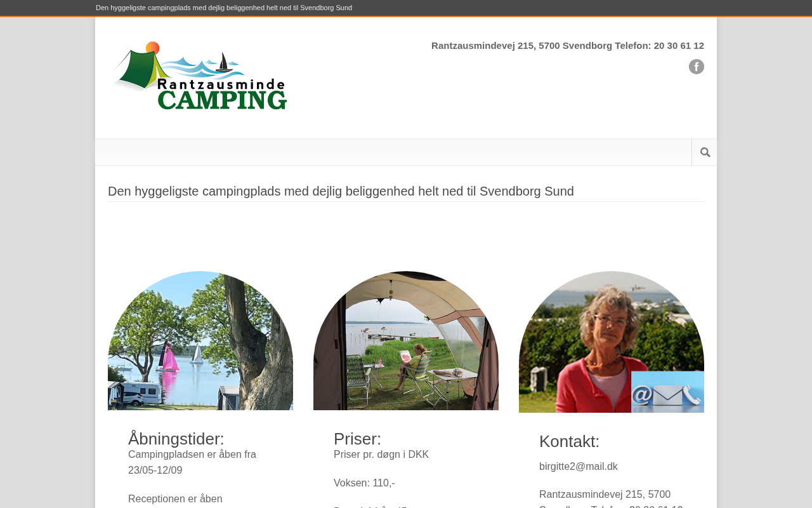
Task: Click the 'Receptionen er åben' text
Action: tap(175, 499)
